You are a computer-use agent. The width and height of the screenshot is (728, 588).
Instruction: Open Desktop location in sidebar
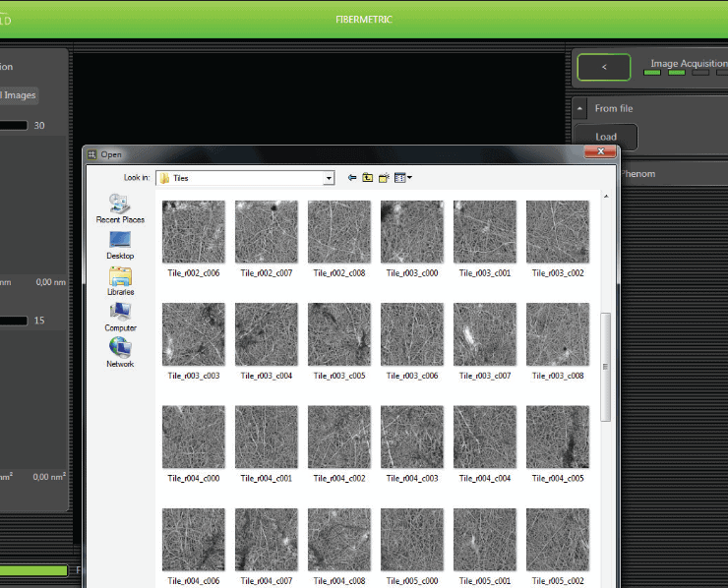click(x=120, y=245)
